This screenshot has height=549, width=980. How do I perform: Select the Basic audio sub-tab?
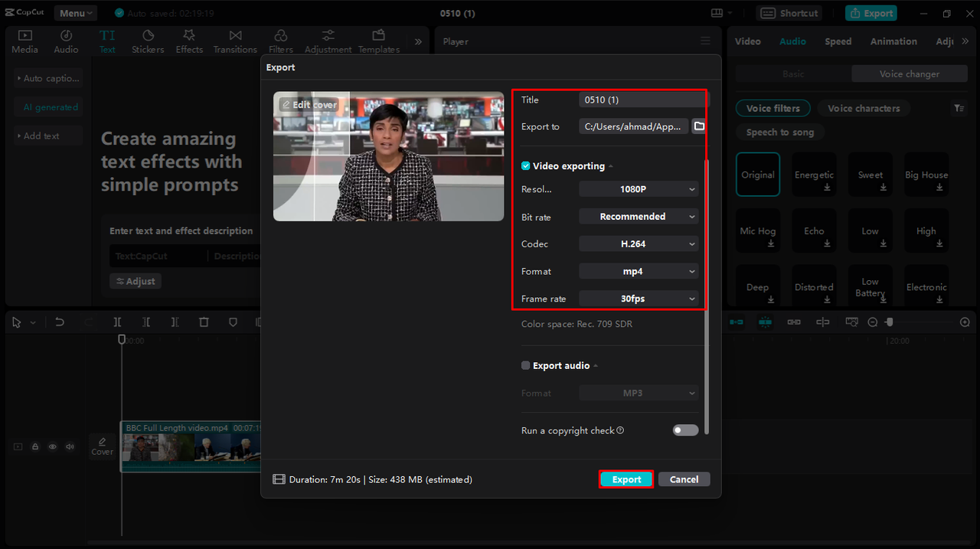click(x=793, y=74)
